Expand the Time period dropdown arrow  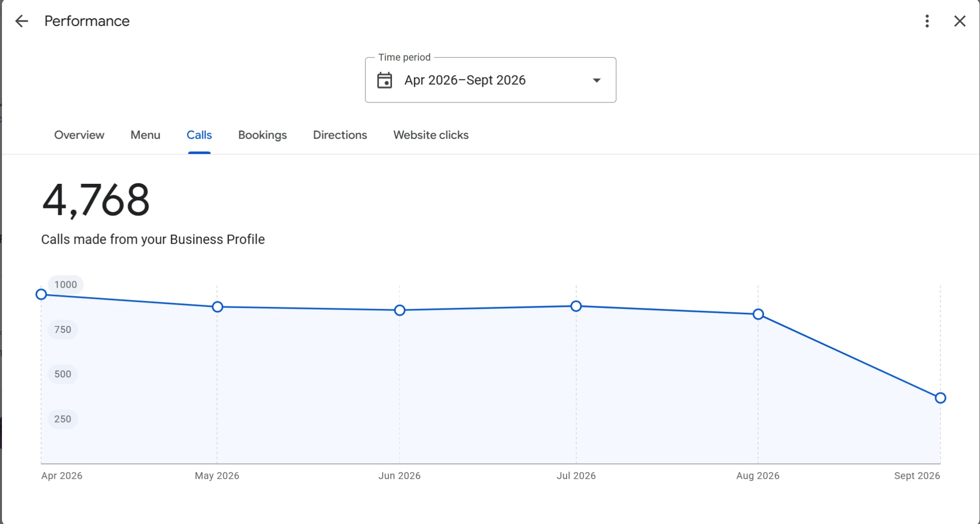coord(596,80)
